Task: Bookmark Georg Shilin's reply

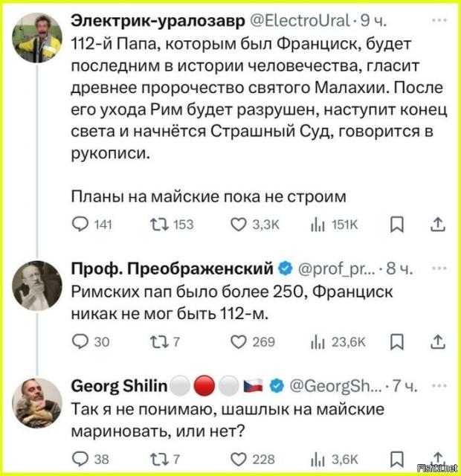Action: coord(397,458)
